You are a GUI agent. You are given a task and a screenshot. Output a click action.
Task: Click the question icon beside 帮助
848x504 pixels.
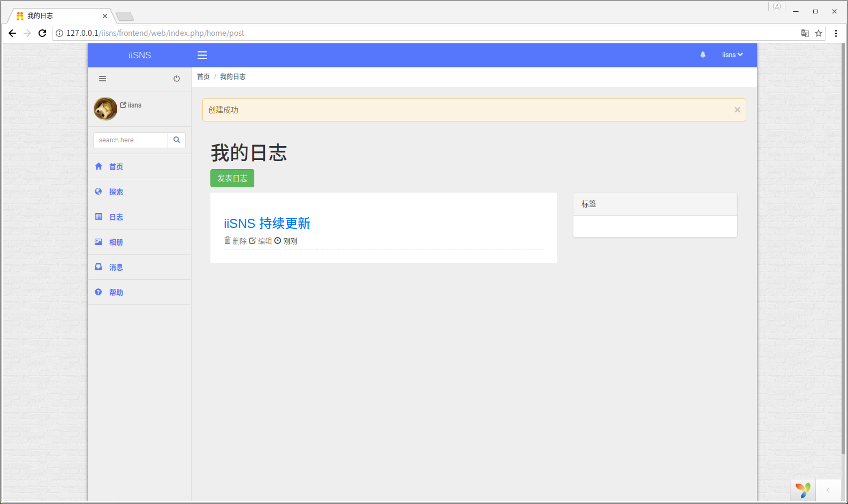(x=99, y=292)
